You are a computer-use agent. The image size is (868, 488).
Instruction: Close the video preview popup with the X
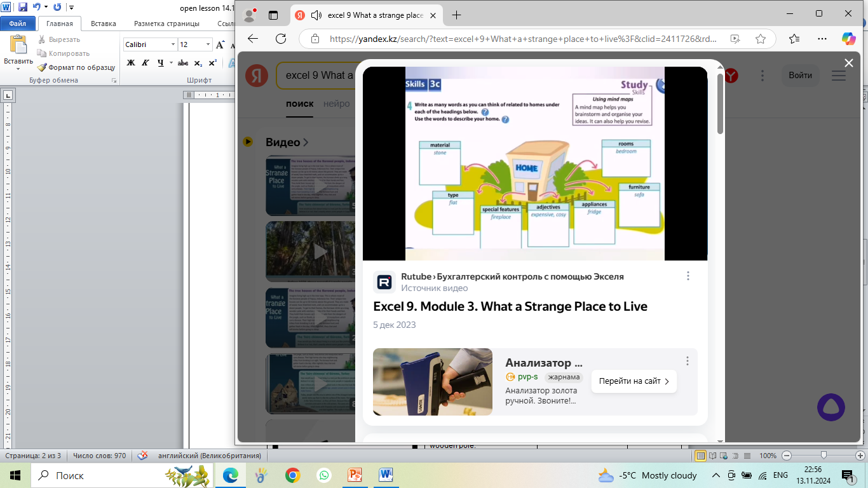point(848,63)
